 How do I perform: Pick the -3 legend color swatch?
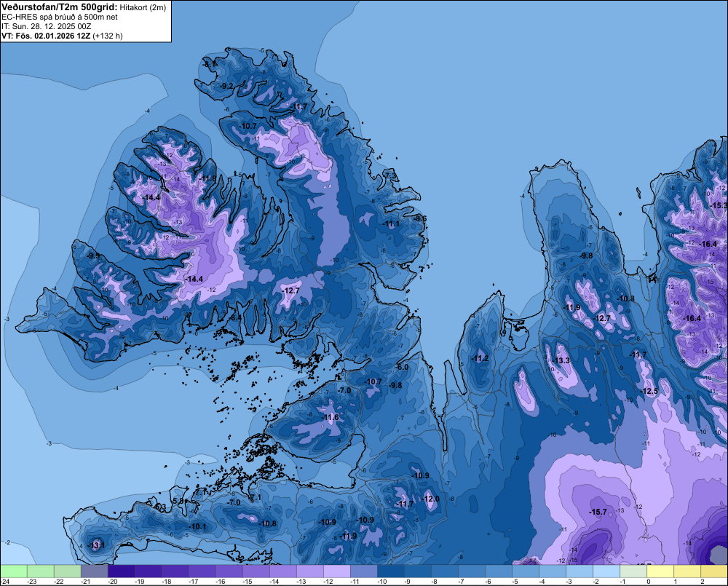(579, 571)
